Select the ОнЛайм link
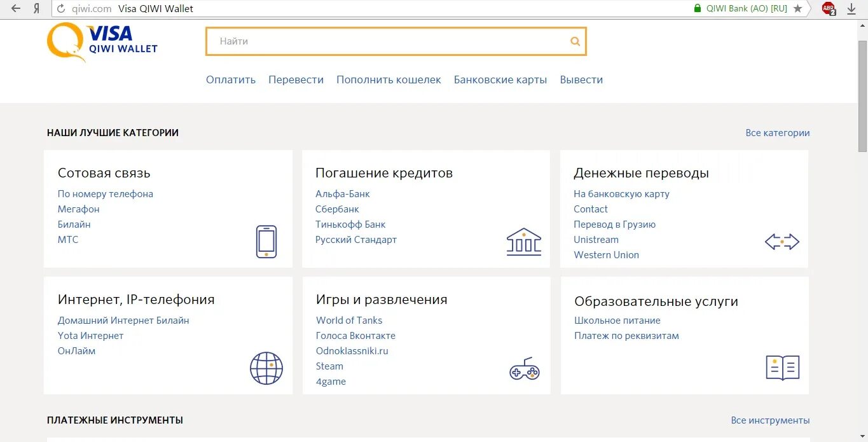The height and width of the screenshot is (442, 868). [x=76, y=351]
